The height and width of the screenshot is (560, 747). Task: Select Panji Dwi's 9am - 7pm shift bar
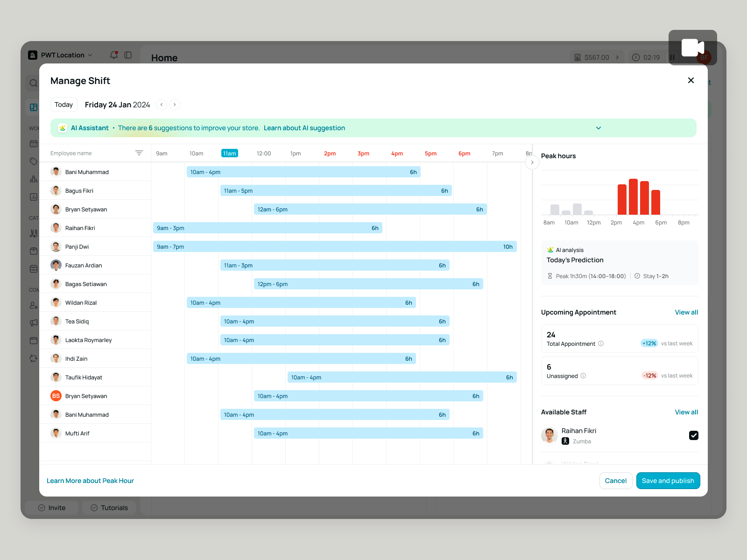click(x=335, y=246)
